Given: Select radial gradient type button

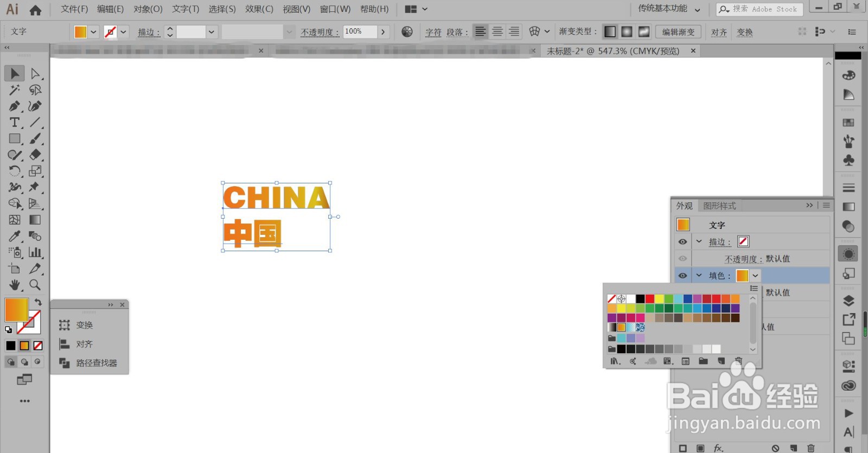Looking at the screenshot, I should 627,31.
